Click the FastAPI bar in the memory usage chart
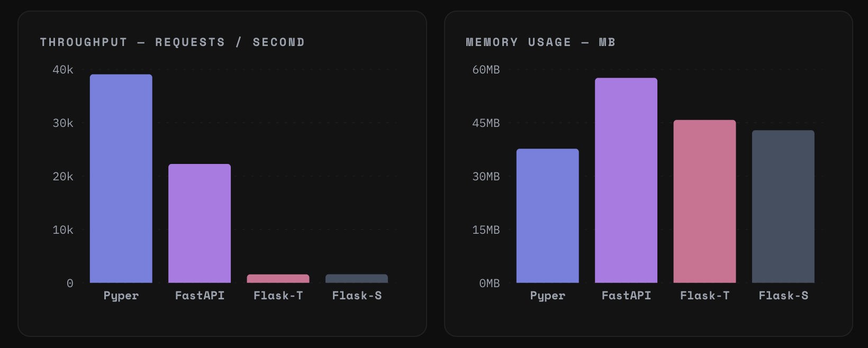The width and height of the screenshot is (868, 348). coord(626,180)
